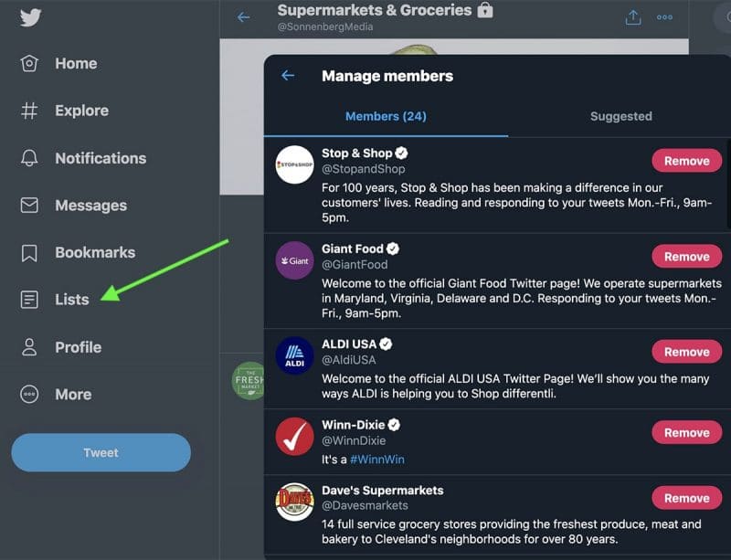Open the Home feed
The height and width of the screenshot is (560, 731).
pos(75,63)
